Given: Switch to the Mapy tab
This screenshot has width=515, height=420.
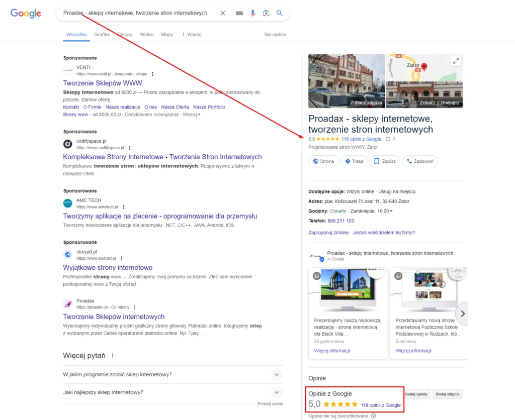Looking at the screenshot, I should tap(167, 35).
